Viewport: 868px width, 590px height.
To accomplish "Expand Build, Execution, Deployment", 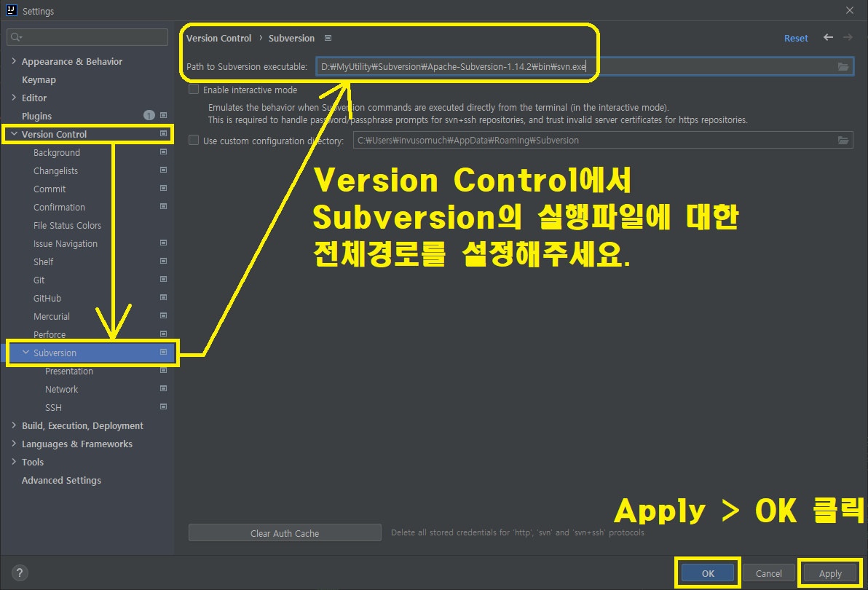I will [x=13, y=425].
